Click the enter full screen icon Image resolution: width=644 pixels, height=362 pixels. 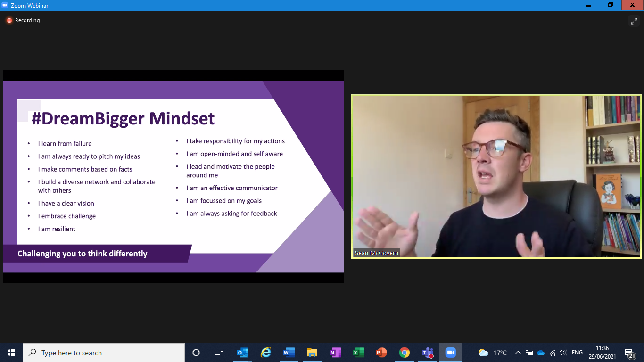[x=634, y=21]
